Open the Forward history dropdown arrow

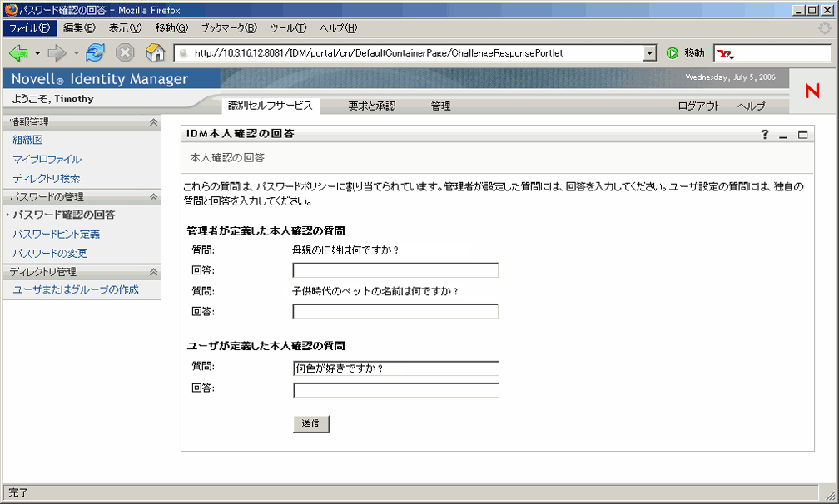[76, 53]
